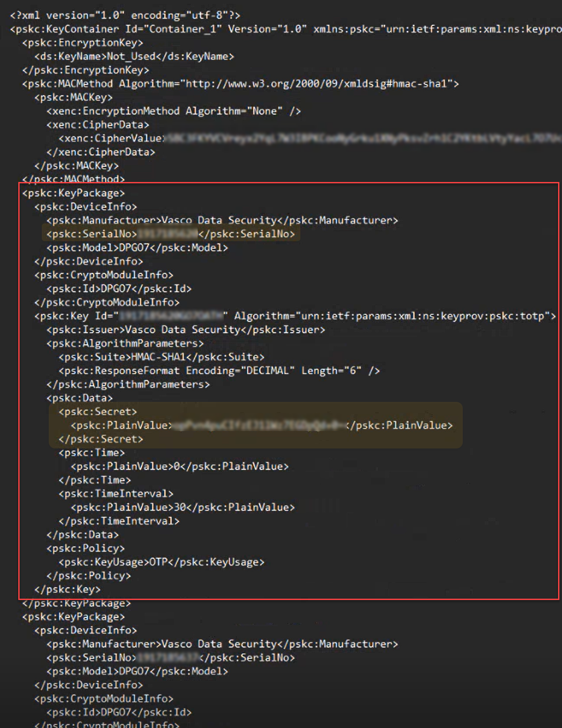Click the closing /pskc:Policy tag
562x728 pixels.
pos(89,576)
